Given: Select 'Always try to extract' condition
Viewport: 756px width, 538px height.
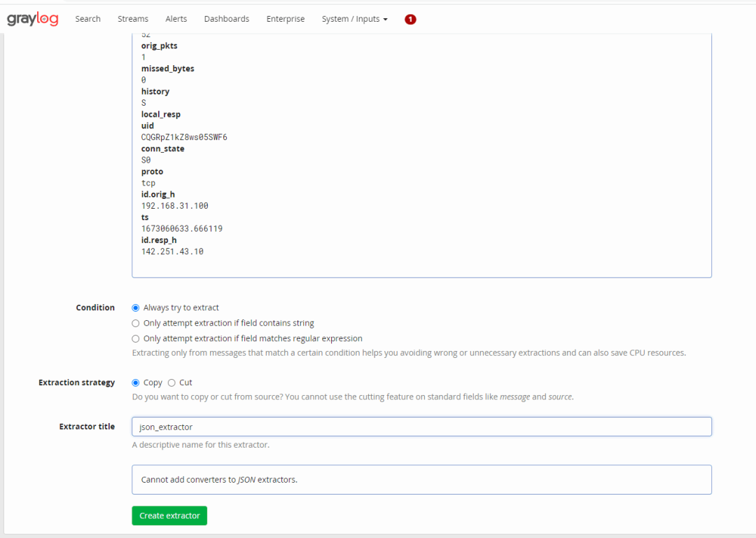Looking at the screenshot, I should coord(136,308).
